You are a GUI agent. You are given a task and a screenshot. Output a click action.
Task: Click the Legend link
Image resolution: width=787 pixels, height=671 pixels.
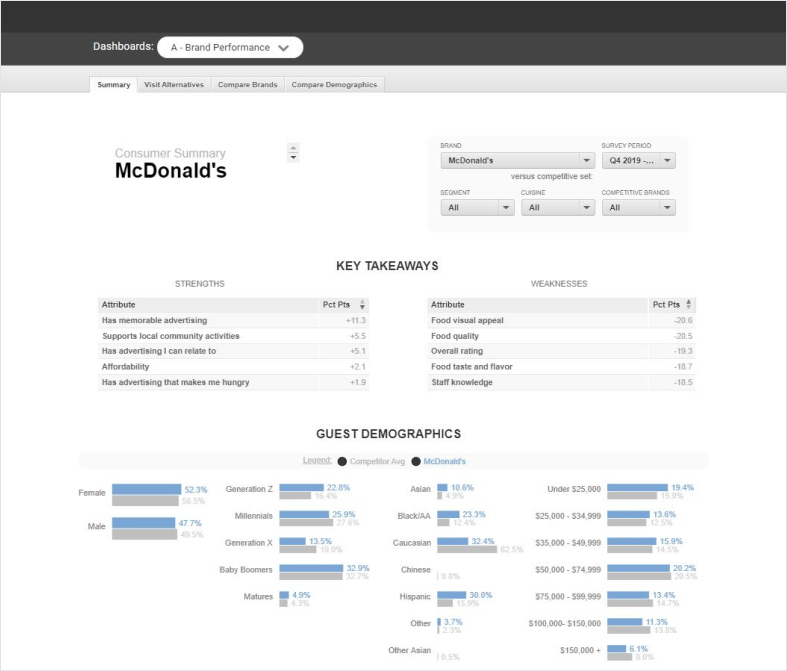point(317,460)
